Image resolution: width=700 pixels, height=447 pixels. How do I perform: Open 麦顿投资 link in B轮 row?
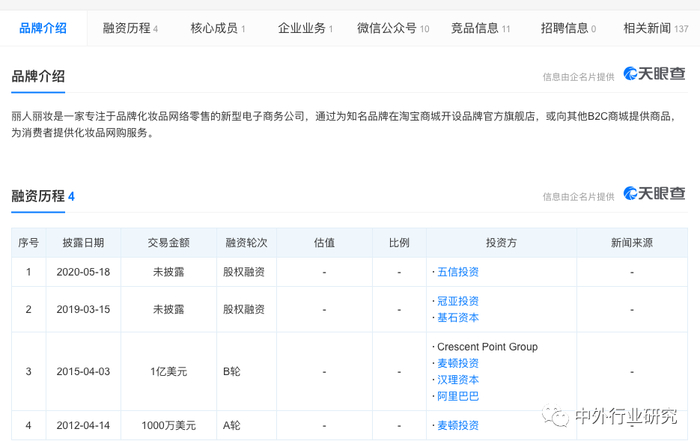click(x=458, y=363)
